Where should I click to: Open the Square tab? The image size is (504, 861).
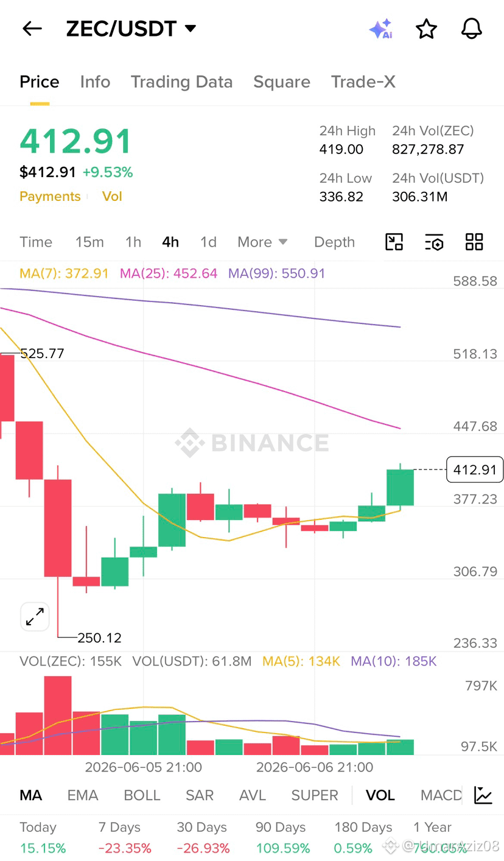click(282, 82)
